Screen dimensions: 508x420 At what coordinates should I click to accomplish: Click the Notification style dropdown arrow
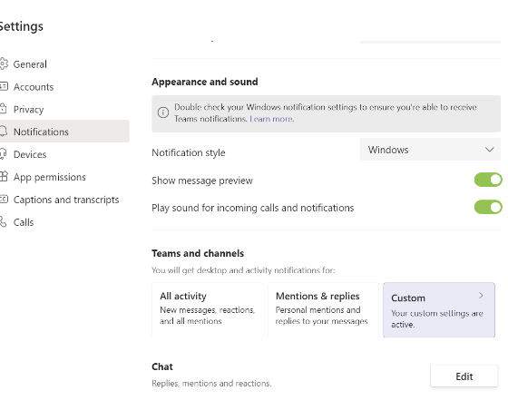490,150
